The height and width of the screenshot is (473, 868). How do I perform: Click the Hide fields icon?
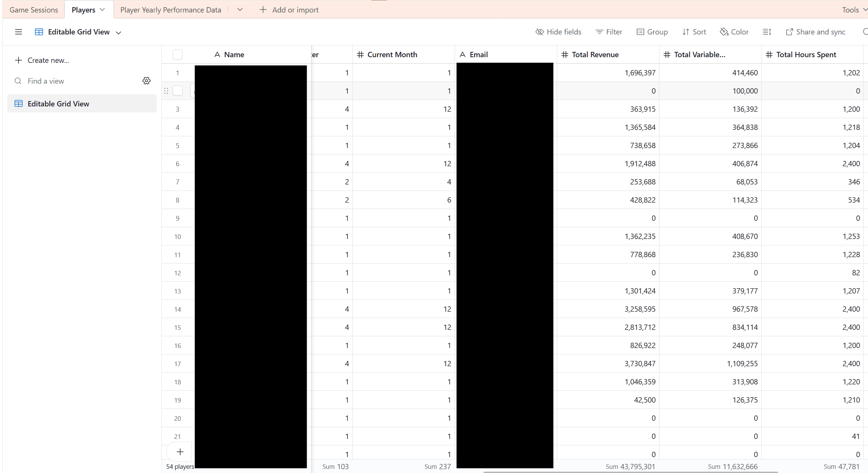click(x=539, y=32)
